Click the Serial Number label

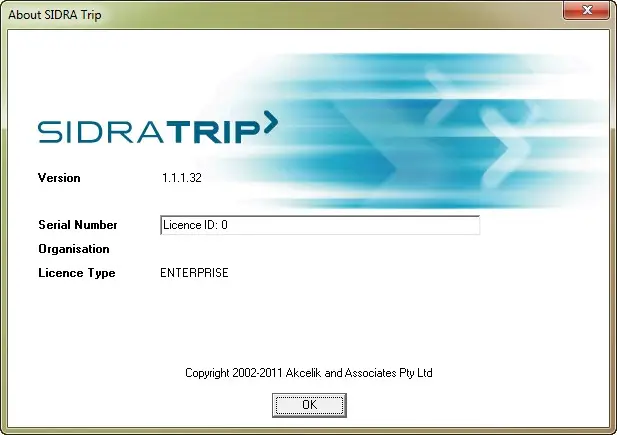point(78,225)
